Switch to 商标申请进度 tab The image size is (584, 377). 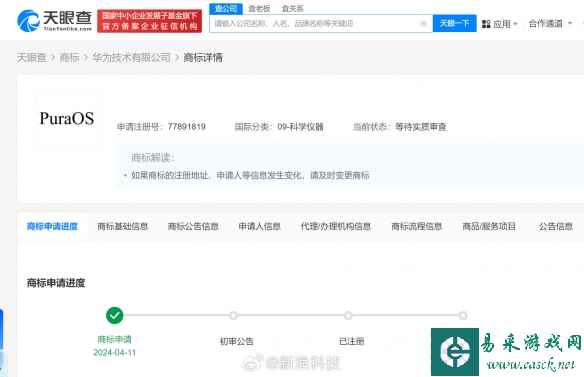point(52,226)
